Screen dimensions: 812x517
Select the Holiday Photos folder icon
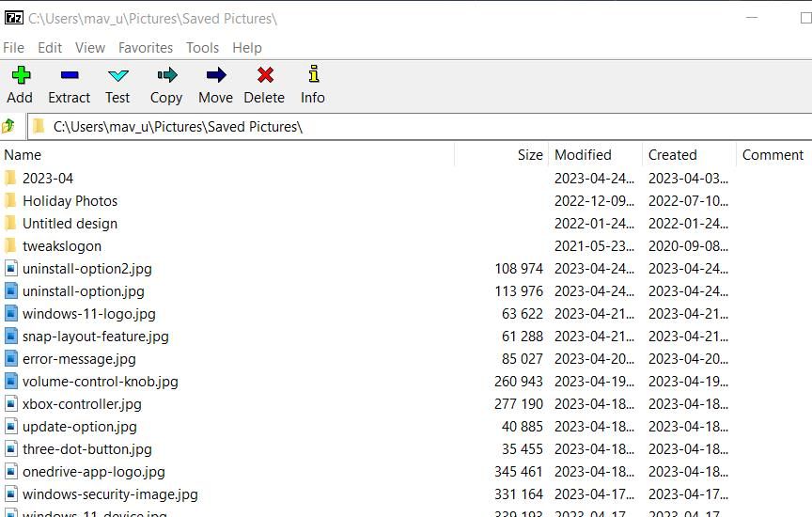tap(10, 200)
